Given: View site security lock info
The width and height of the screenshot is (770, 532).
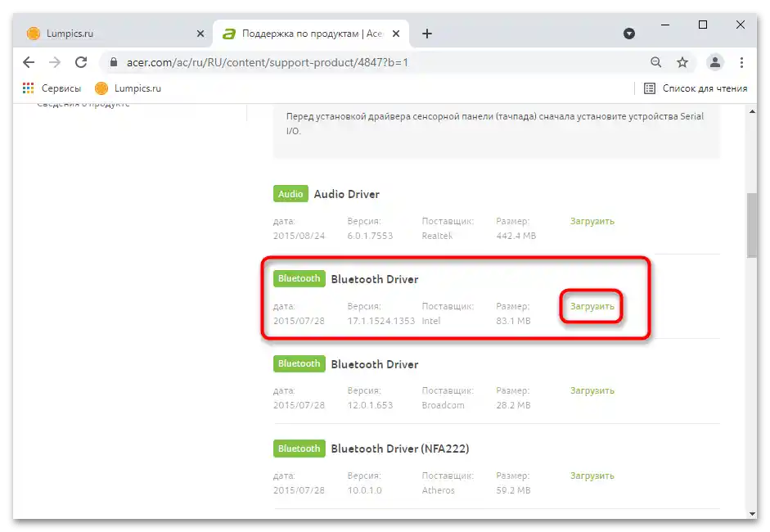Looking at the screenshot, I should (x=114, y=62).
